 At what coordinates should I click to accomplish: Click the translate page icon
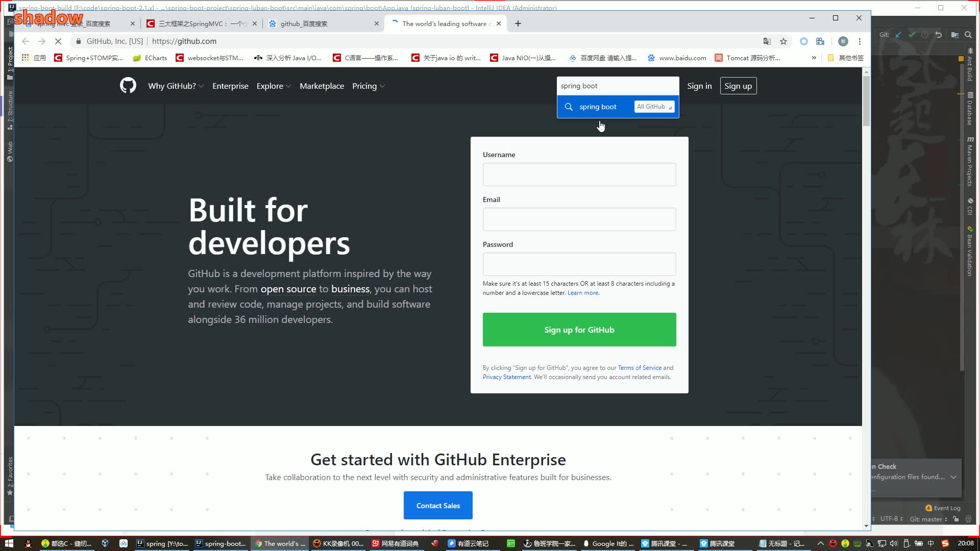pos(767,41)
